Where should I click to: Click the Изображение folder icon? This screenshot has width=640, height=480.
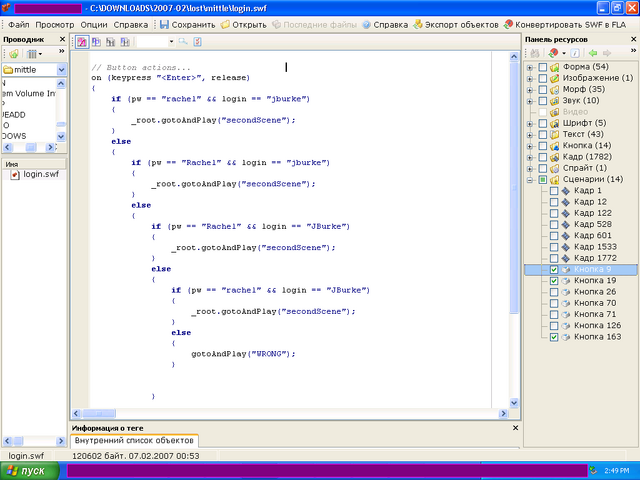point(554,78)
